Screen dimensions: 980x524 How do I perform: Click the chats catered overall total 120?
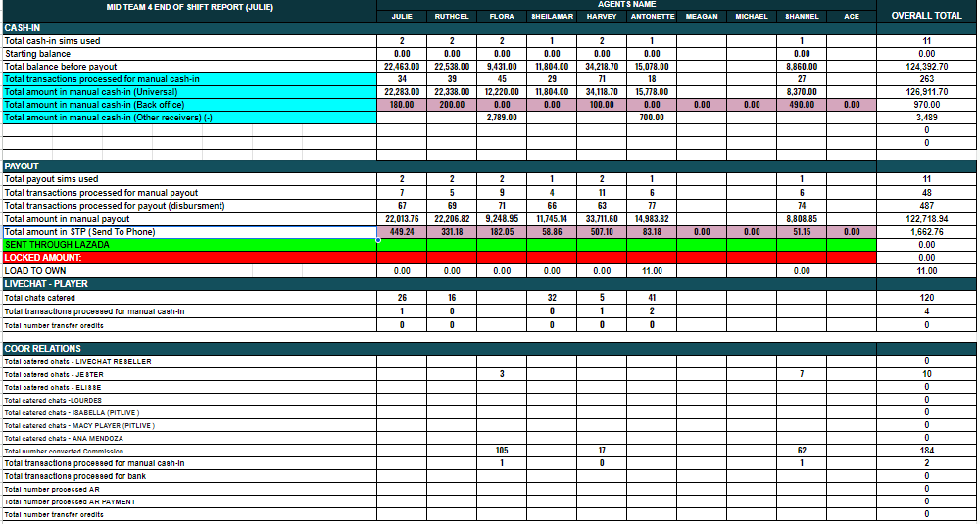(927, 298)
